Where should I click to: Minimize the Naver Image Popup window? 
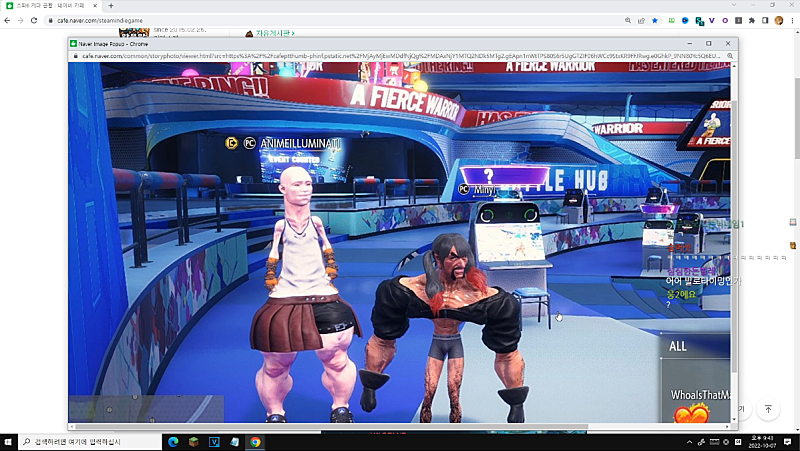[x=690, y=43]
